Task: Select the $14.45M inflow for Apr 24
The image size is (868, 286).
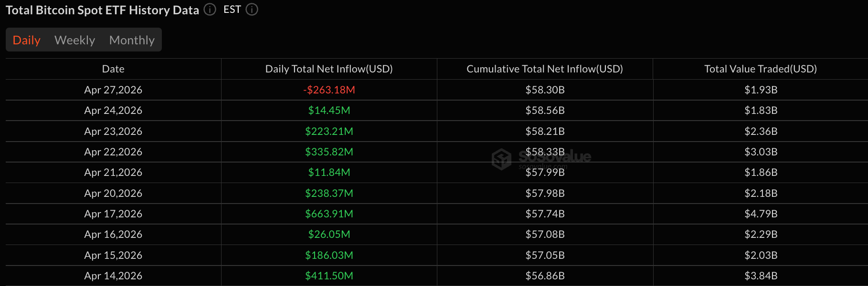Action: [x=328, y=110]
